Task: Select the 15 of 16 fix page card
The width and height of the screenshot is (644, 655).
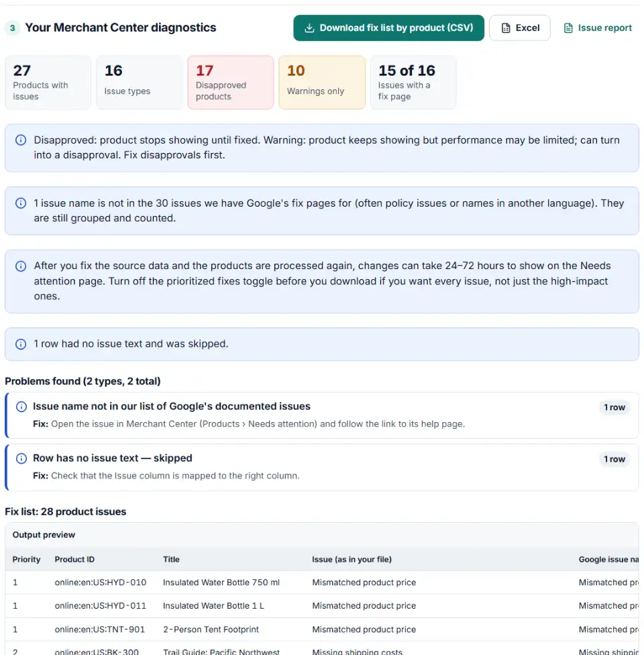Action: (413, 83)
